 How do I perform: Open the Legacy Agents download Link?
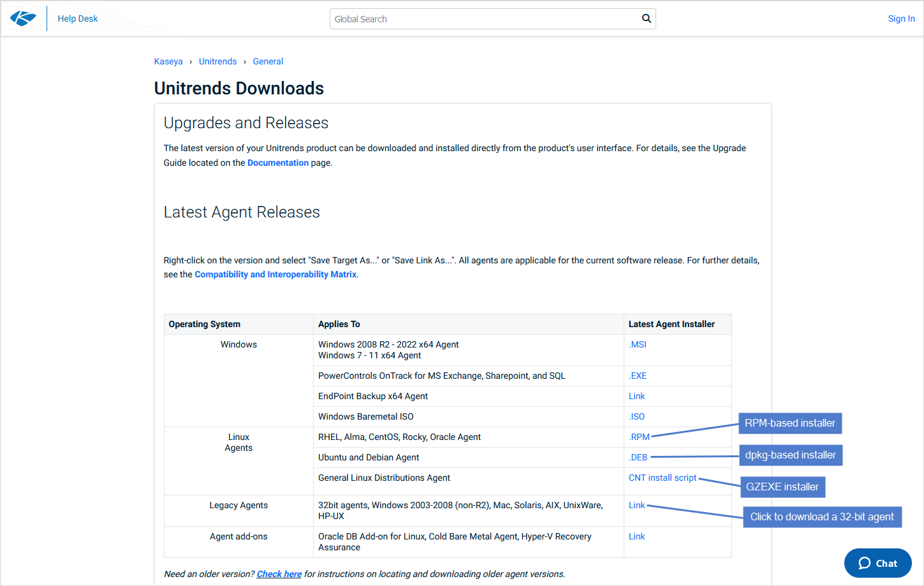pos(636,505)
